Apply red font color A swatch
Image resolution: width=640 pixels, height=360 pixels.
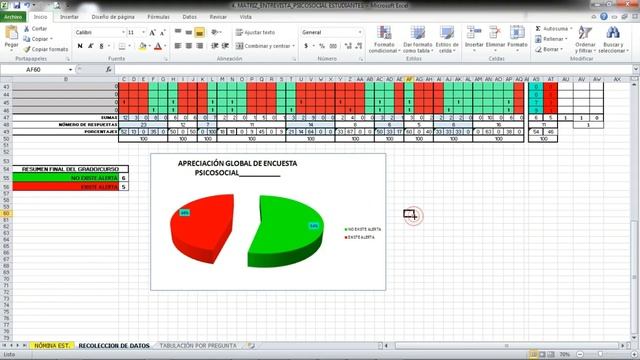(158, 46)
